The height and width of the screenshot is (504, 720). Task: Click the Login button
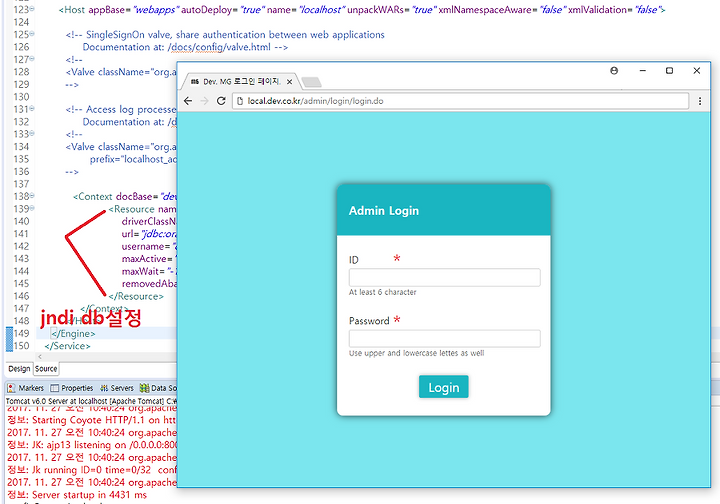444,387
